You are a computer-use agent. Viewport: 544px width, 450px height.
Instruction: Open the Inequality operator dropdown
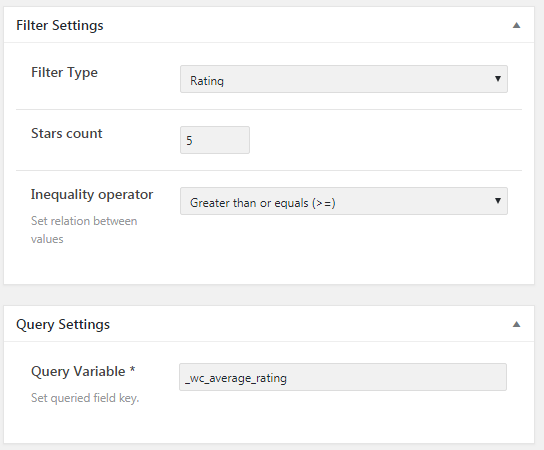pos(343,201)
